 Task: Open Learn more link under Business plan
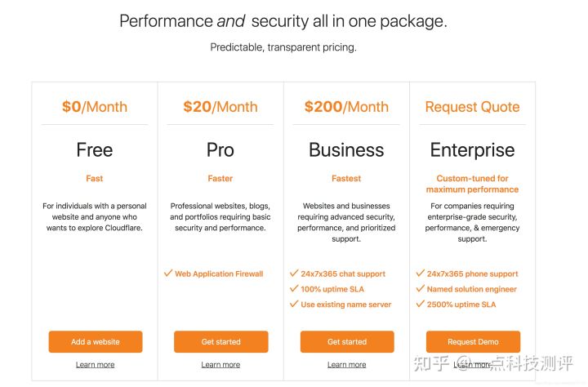346,365
